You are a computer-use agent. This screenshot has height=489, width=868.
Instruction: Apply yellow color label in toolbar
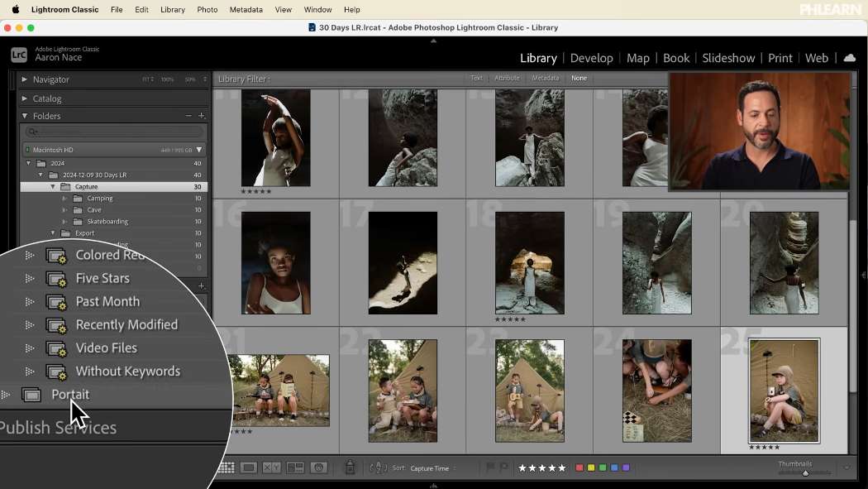tap(591, 468)
